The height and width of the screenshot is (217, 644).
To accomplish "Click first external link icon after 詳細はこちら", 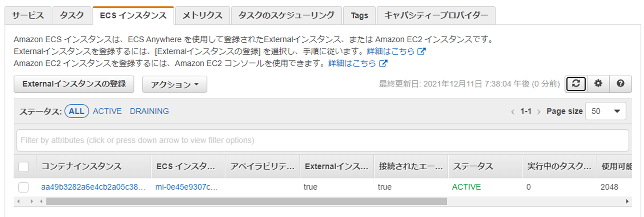I will tap(421, 51).
